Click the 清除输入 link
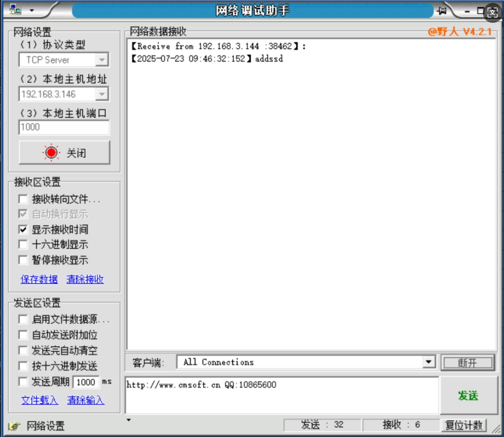 [x=86, y=400]
